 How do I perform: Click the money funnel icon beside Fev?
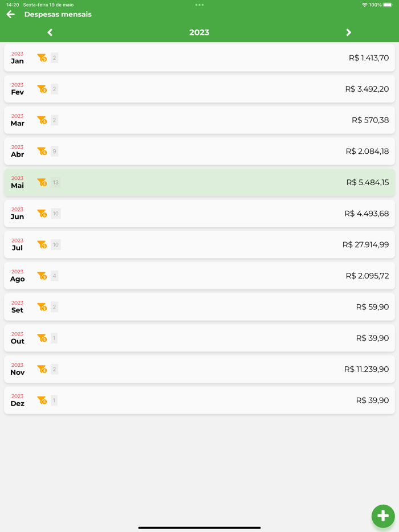[x=42, y=89]
